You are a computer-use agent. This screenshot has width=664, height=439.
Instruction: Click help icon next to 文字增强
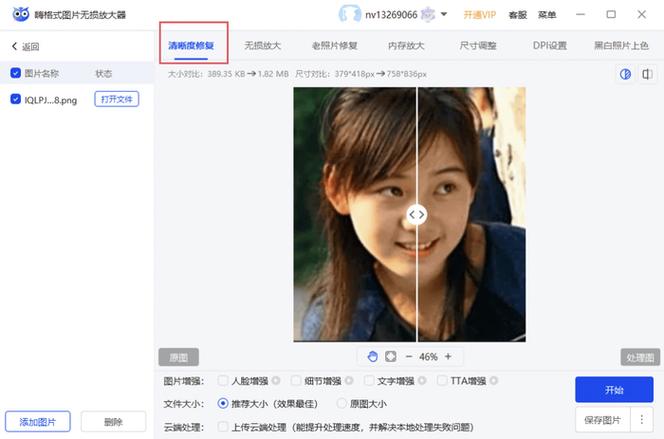(x=422, y=381)
